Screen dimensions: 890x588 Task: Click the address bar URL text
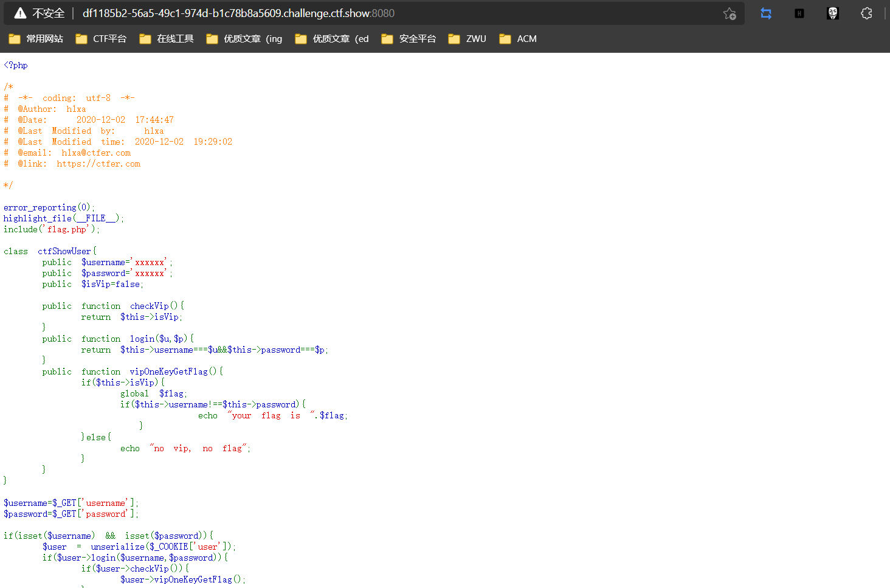238,13
